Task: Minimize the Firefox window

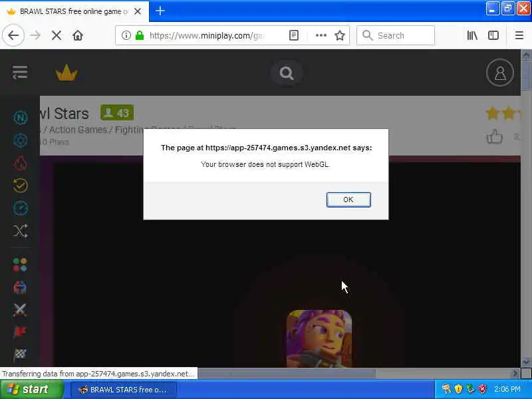Action: 492,9
